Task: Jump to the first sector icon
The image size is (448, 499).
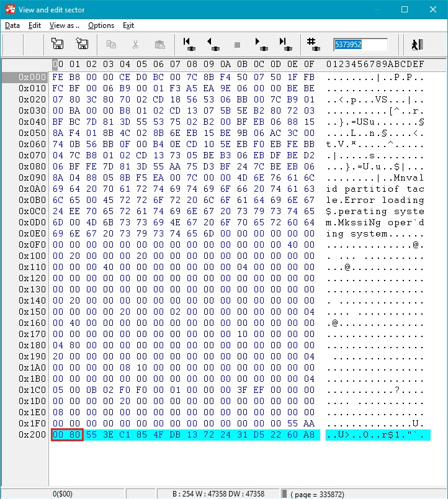Action: 189,44
